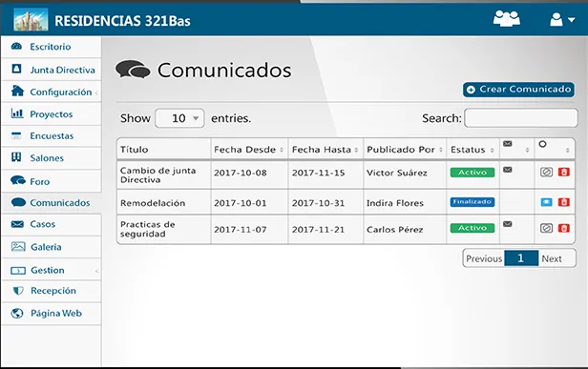Screen dimensions: 588x369
Task: Click the Comunicados heading bubbles icon
Action: pyautogui.click(x=133, y=70)
